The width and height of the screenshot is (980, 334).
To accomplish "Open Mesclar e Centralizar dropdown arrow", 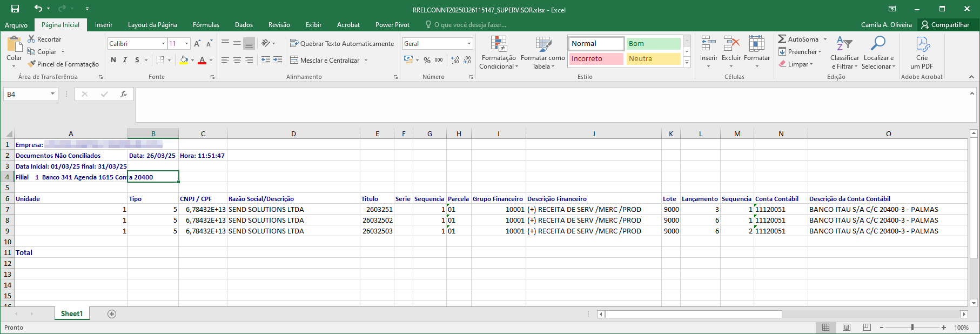I will (366, 60).
